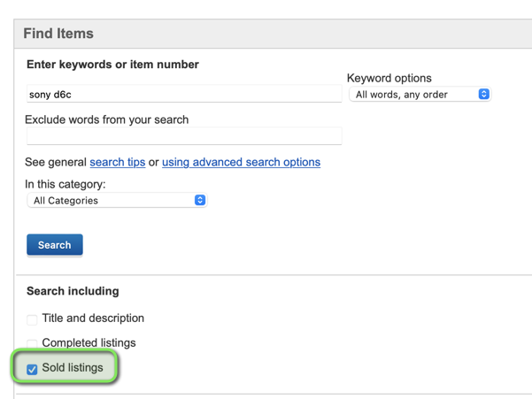Click the "Sold listings" label text
Viewport: 532px width, 399px height.
73,368
